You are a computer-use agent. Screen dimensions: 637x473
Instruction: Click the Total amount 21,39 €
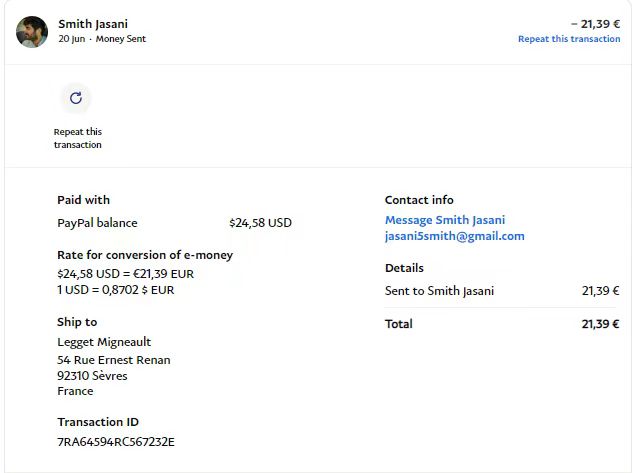click(600, 324)
